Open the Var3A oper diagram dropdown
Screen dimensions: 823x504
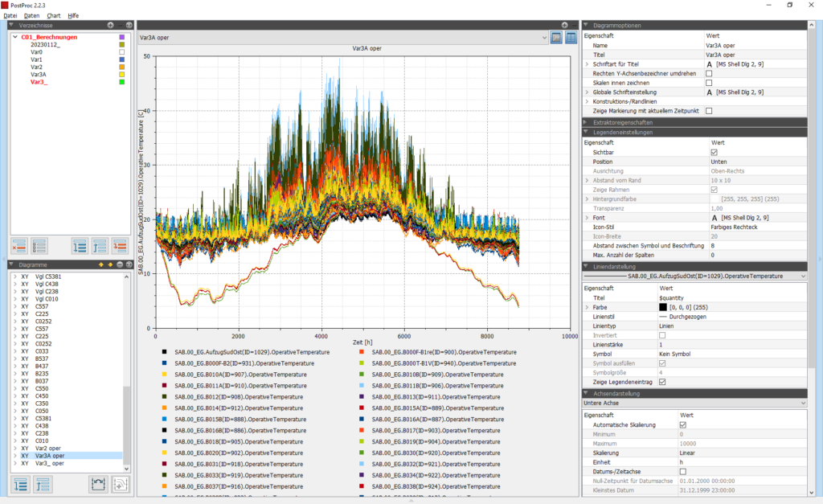click(x=342, y=38)
